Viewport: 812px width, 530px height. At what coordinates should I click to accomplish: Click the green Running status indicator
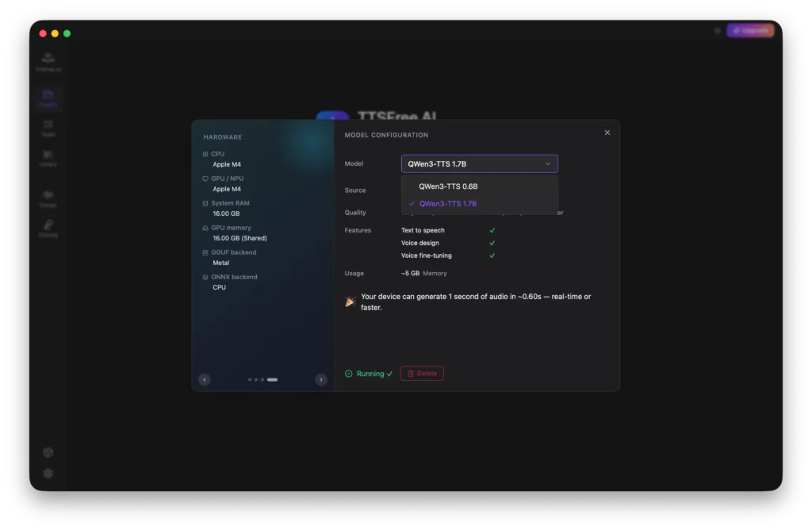click(x=369, y=374)
